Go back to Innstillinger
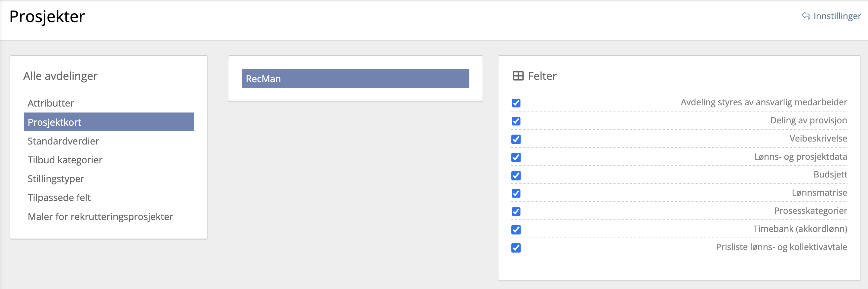This screenshot has height=289, width=868. (837, 16)
